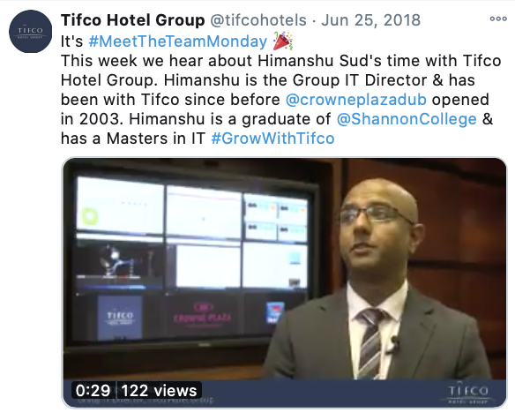Select the 122 views counter
This screenshot has width=515, height=420.
click(159, 391)
